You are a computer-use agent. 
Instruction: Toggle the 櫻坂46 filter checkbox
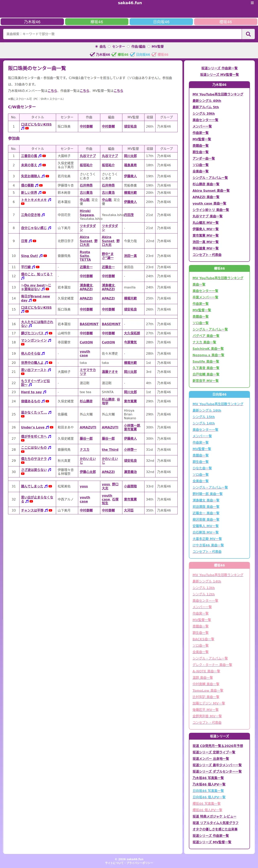coord(154,55)
